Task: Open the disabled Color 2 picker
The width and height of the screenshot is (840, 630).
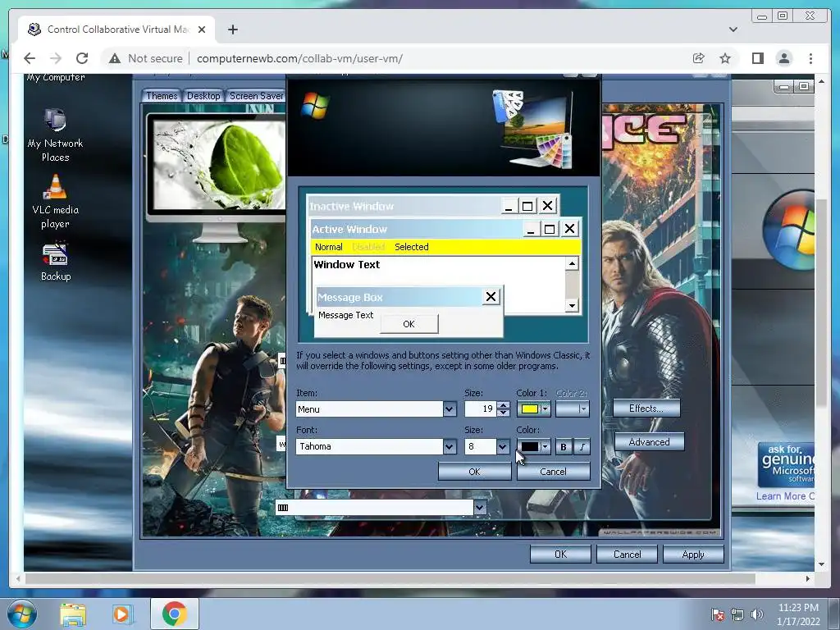Action: pos(572,409)
